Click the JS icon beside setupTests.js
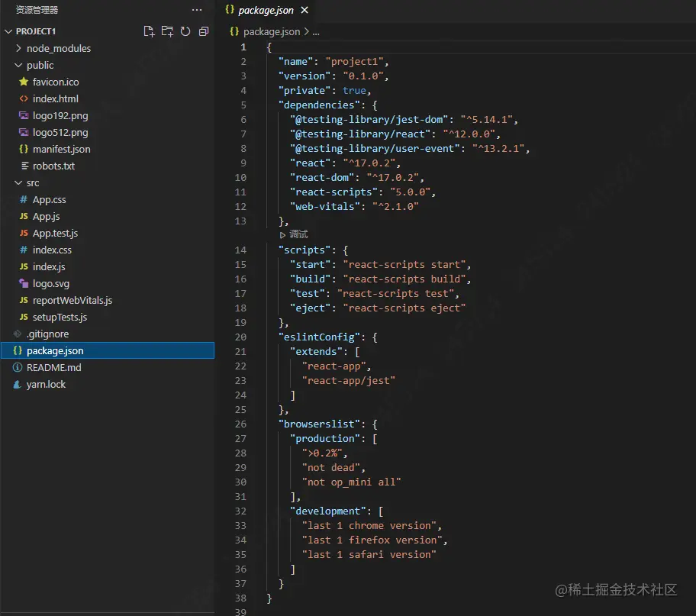Viewport: 696px width, 616px height. pyautogui.click(x=24, y=317)
